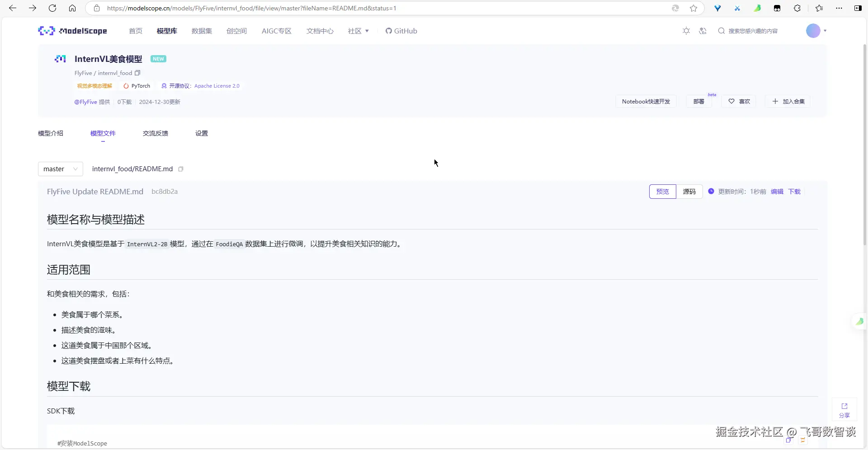Image resolution: width=868 pixels, height=450 pixels.
Task: Open 文档中心 documentation center
Action: pos(320,31)
